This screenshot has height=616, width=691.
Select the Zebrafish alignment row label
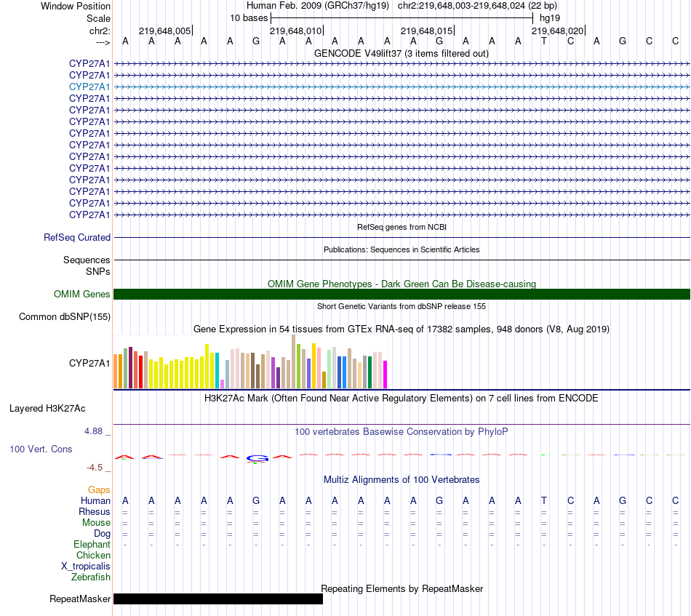[x=91, y=577]
